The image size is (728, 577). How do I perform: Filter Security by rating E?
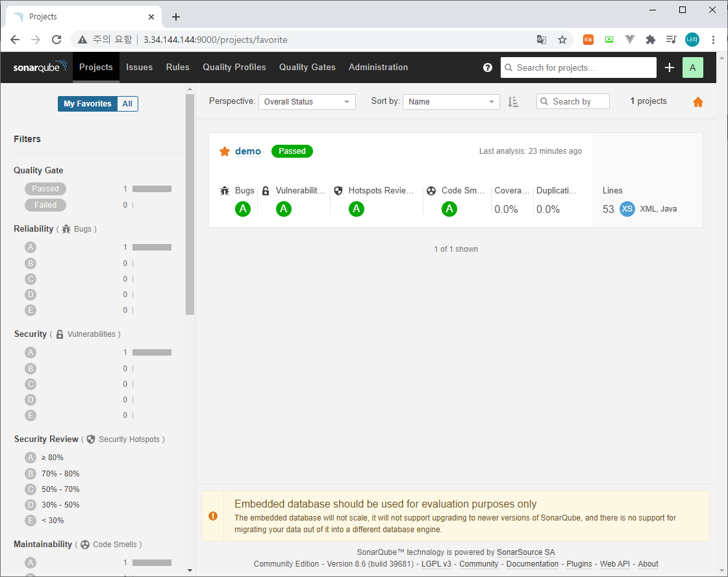[x=30, y=415]
